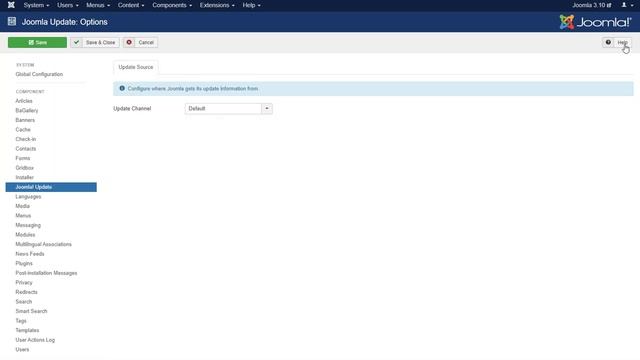Select News Feeds in the sidebar
This screenshot has height=360, width=640.
[x=30, y=253]
